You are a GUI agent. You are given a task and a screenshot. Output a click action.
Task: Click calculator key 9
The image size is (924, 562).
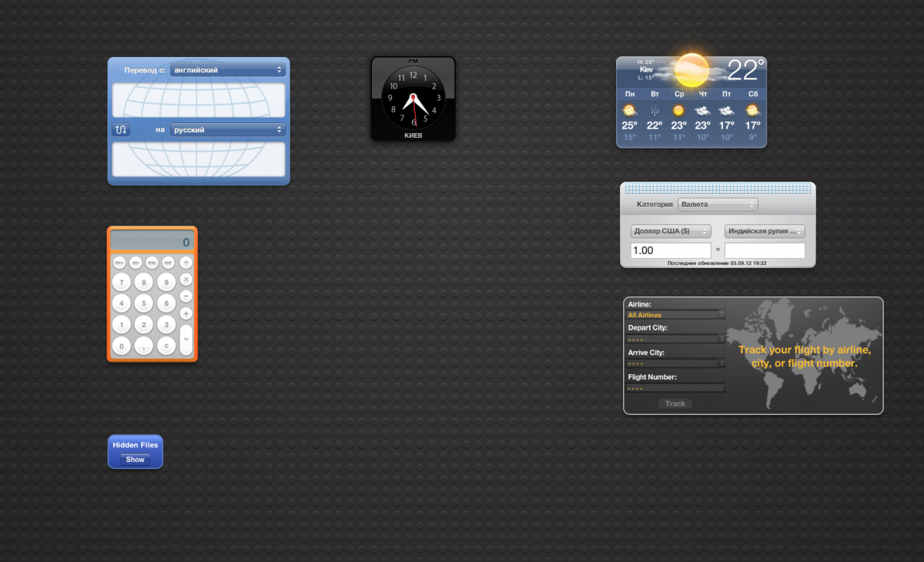pyautogui.click(x=166, y=283)
